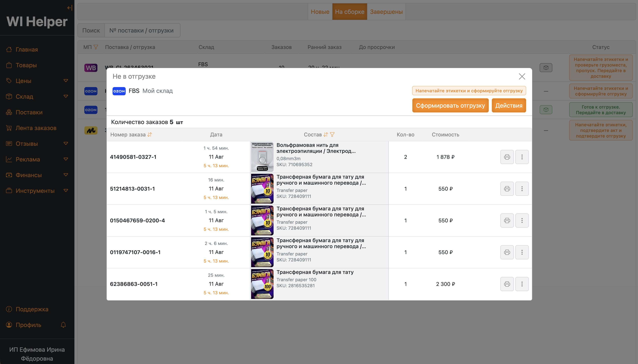Open Товары section in sidebar
638x364 pixels.
26,65
